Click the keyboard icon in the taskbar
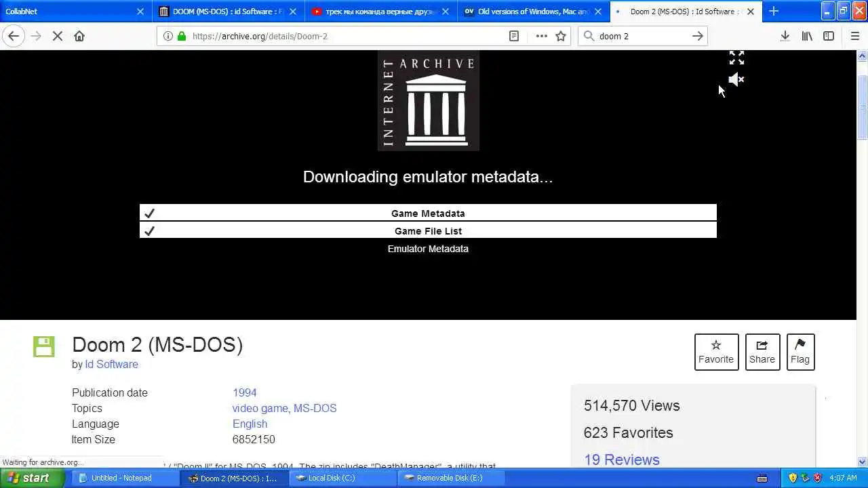The image size is (868, 488). (762, 479)
